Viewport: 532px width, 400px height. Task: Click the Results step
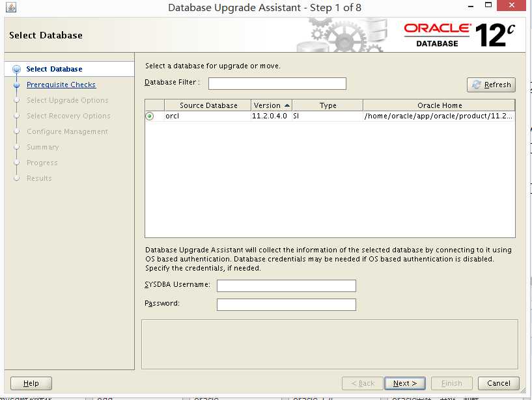(39, 178)
